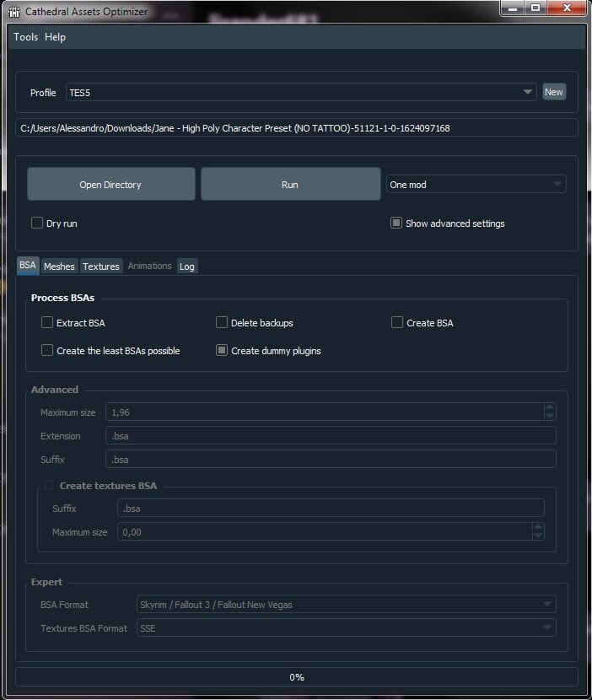This screenshot has height=700, width=592.
Task: Switch to the Animations tab
Action: pos(149,266)
